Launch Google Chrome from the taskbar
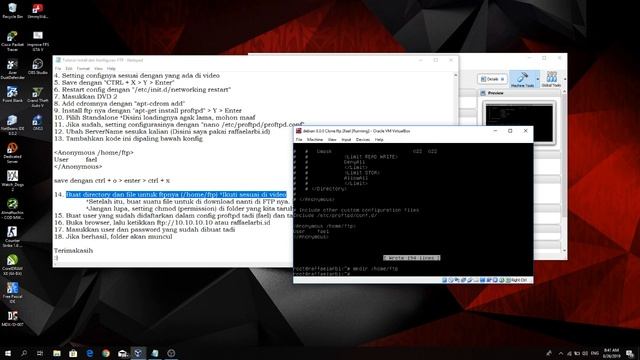 (x=106, y=353)
